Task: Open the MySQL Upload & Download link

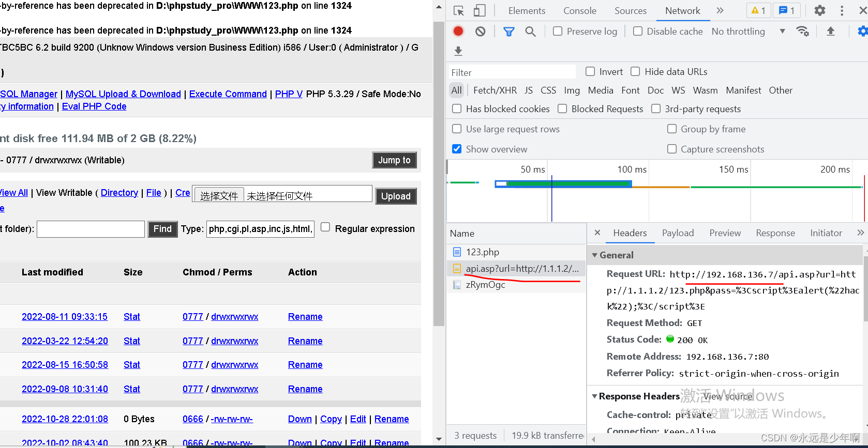Action: (x=123, y=94)
